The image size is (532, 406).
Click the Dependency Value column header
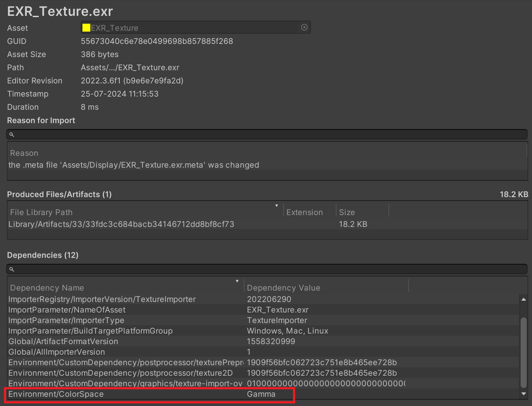click(x=284, y=288)
